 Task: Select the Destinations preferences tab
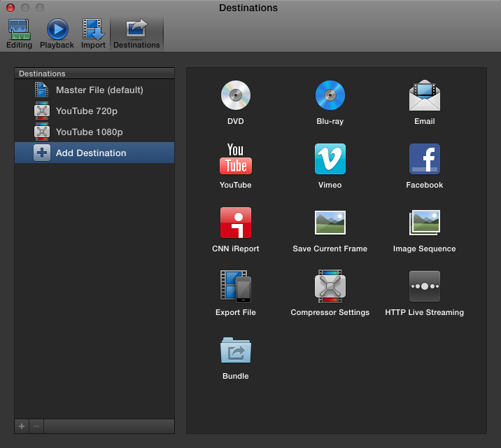point(136,34)
